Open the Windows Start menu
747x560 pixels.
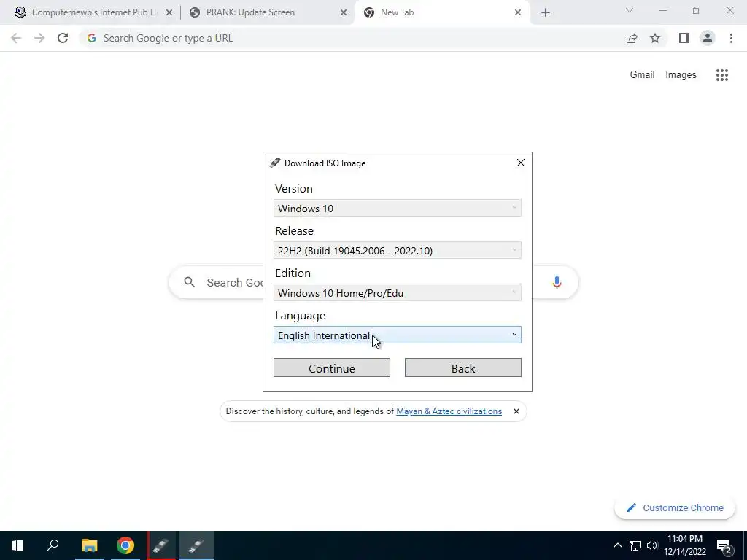point(18,545)
